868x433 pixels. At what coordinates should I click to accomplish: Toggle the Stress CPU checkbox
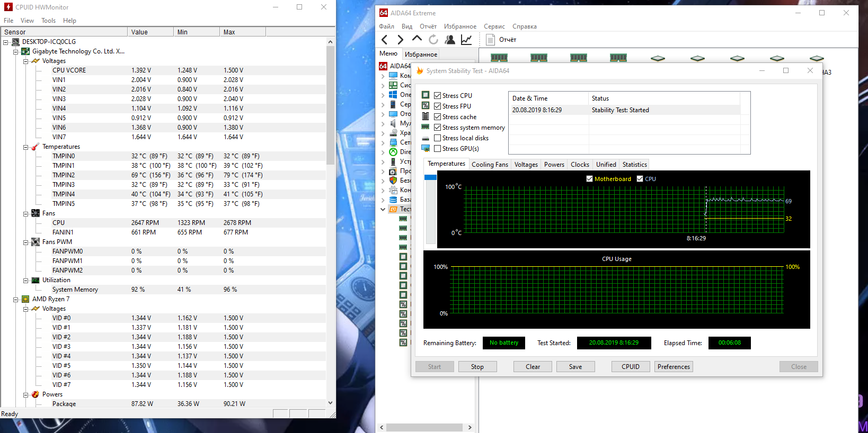click(x=438, y=96)
